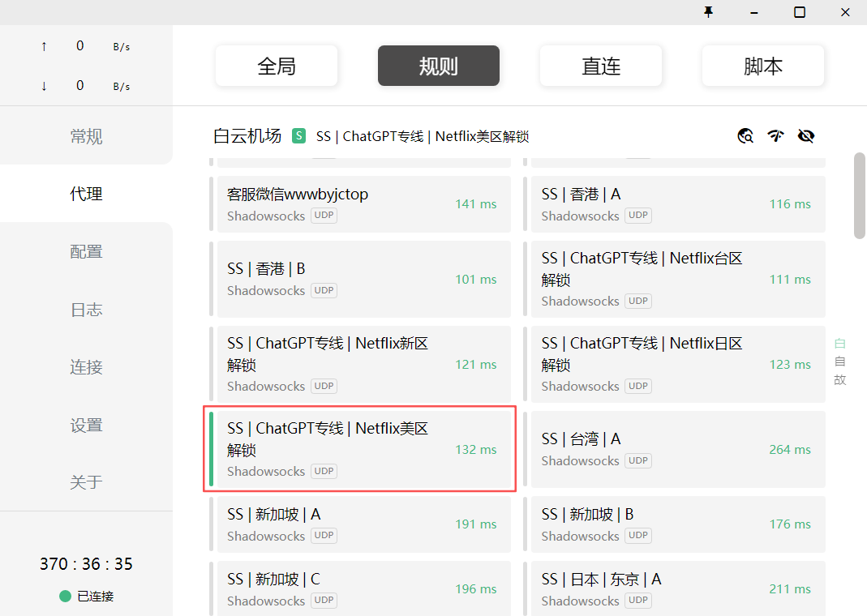Viewport: 867px width, 616px height.
Task: Select the Netflix新区解锁 proxy node
Action: click(364, 364)
